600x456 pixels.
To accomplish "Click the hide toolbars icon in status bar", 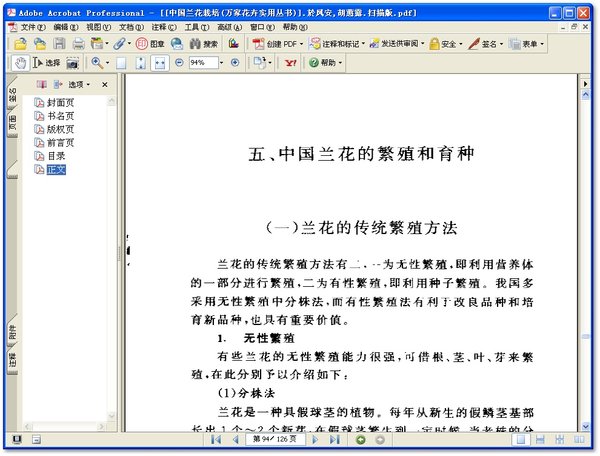I will point(36,440).
